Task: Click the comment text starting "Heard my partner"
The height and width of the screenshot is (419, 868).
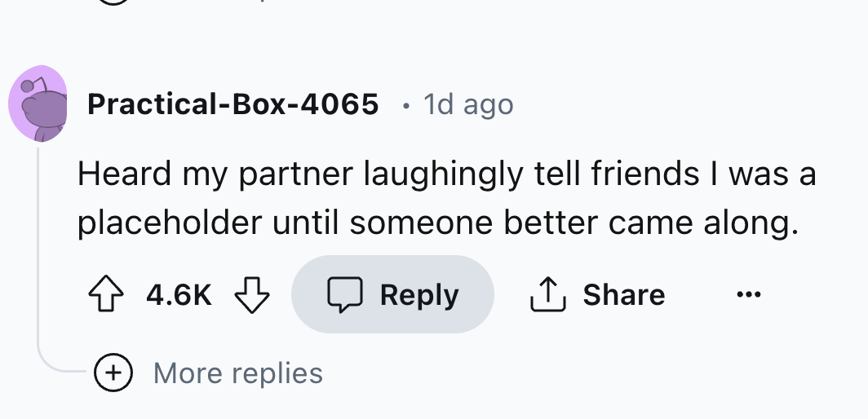Action: click(x=446, y=174)
